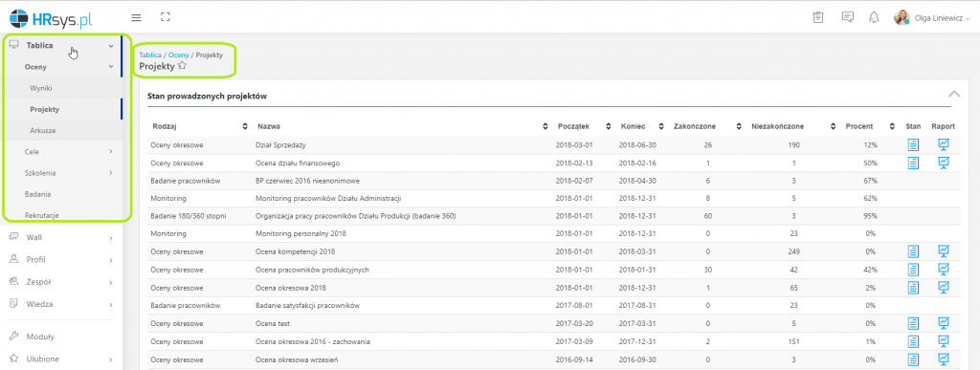This screenshot has height=370, width=980.
Task: Open Raport icon for Ocena okresowa 2018
Action: 943,288
